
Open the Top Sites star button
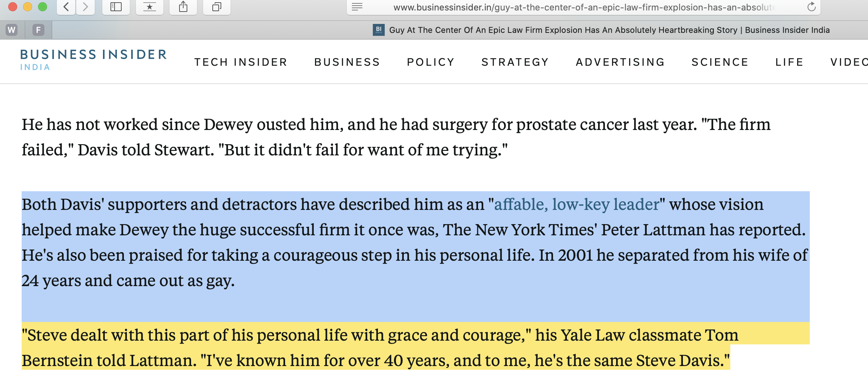point(150,7)
